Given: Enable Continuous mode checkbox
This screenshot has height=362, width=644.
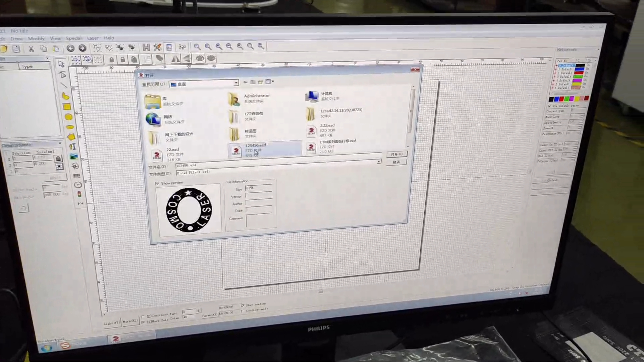Looking at the screenshot, I should point(243,311).
